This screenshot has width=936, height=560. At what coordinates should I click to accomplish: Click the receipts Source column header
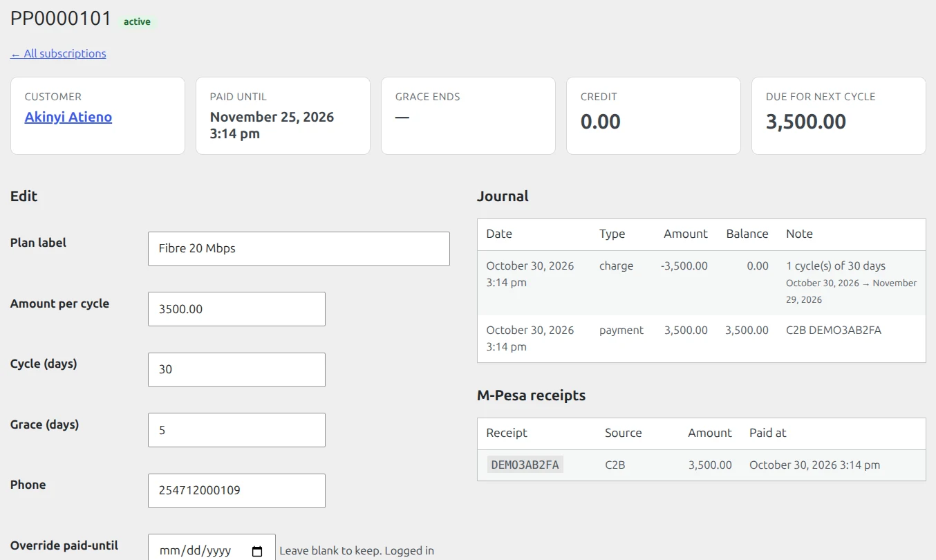click(x=624, y=433)
